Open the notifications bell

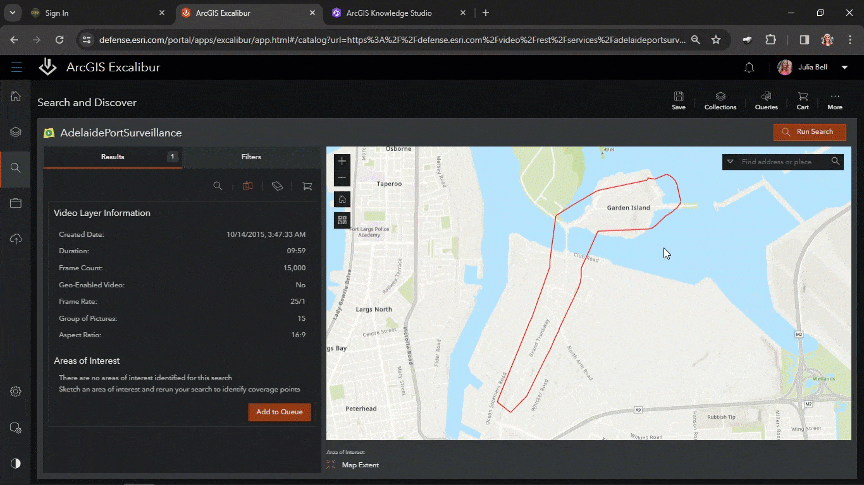point(749,68)
